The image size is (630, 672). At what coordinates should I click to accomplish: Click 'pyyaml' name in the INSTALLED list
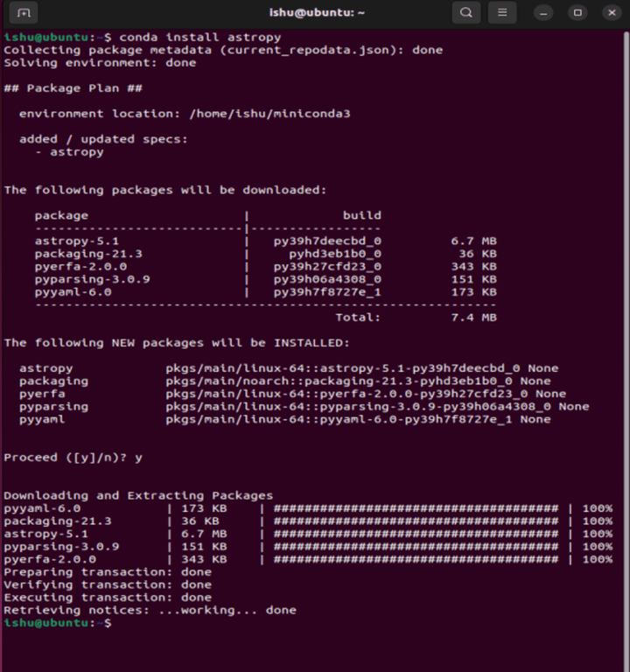[42, 420]
